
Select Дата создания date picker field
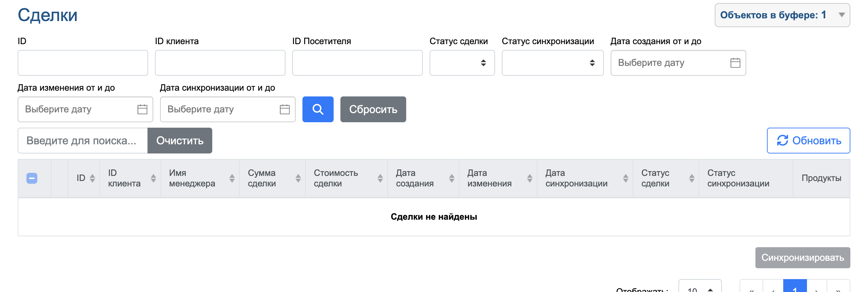(x=678, y=63)
